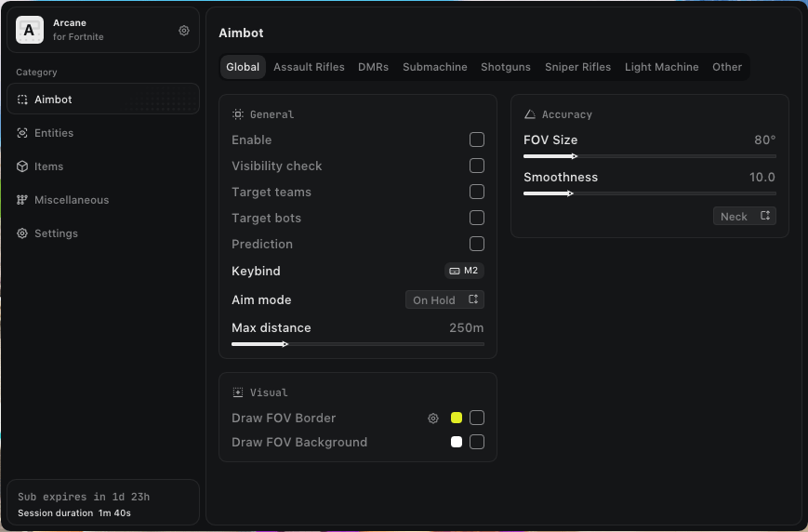The height and width of the screenshot is (532, 808).
Task: Open the Shotguns weapon tab
Action: click(505, 67)
